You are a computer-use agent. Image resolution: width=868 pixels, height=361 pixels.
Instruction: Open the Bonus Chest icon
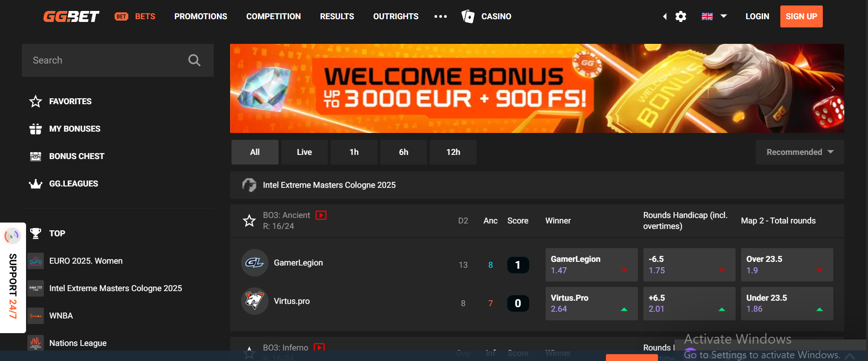coord(36,156)
